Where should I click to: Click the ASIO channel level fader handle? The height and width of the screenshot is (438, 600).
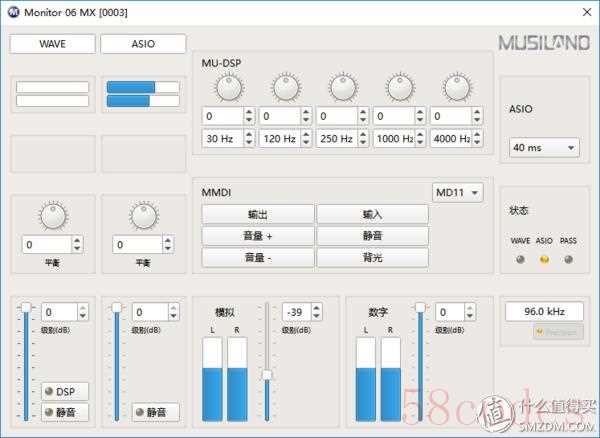pyautogui.click(x=117, y=308)
